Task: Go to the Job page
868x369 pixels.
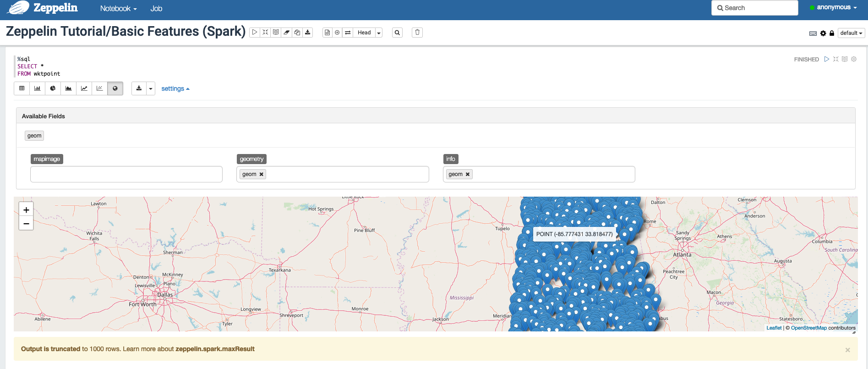Action: click(156, 9)
